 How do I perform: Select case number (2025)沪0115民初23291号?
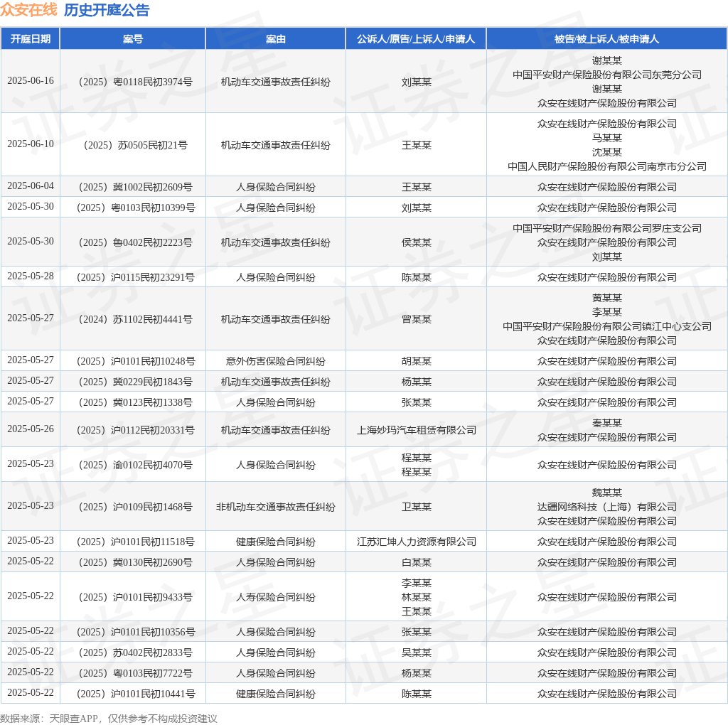[136, 277]
